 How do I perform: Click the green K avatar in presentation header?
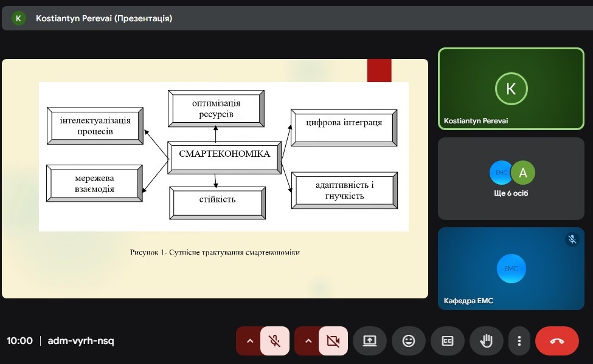click(x=18, y=18)
